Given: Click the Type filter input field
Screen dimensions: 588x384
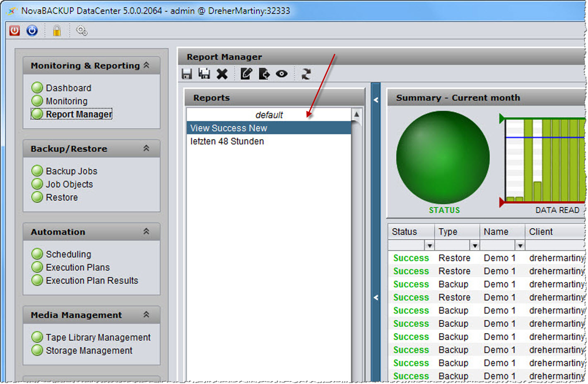Looking at the screenshot, I should 453,246.
